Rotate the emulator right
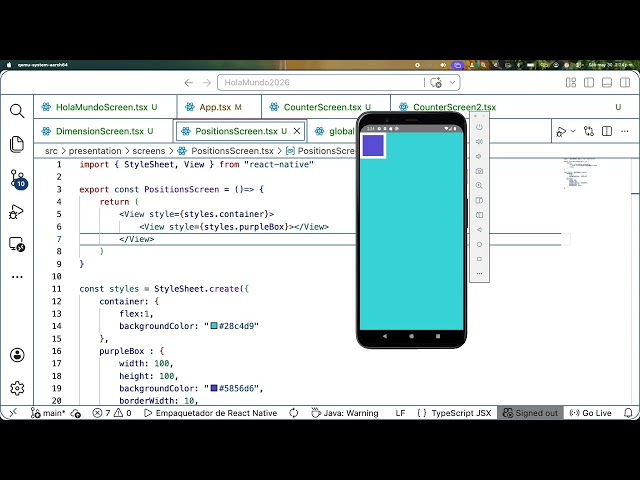The width and height of the screenshot is (640, 480). pyautogui.click(x=479, y=215)
